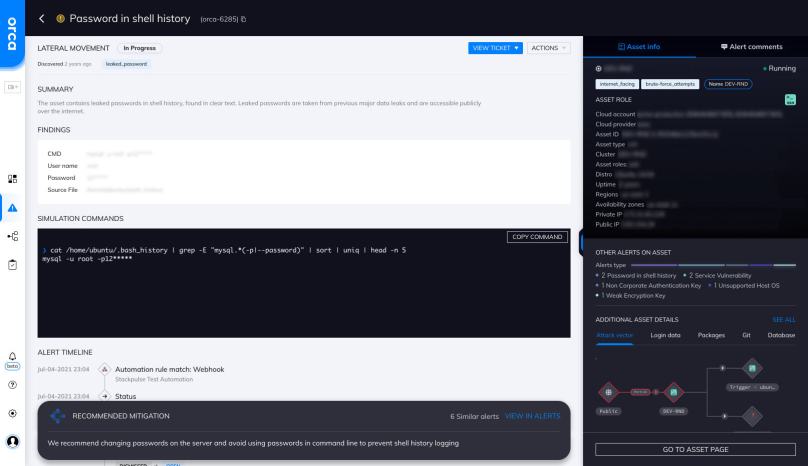This screenshot has width=808, height=466.
Task: Open the dashboard icon in left sidebar
Action: click(12, 178)
